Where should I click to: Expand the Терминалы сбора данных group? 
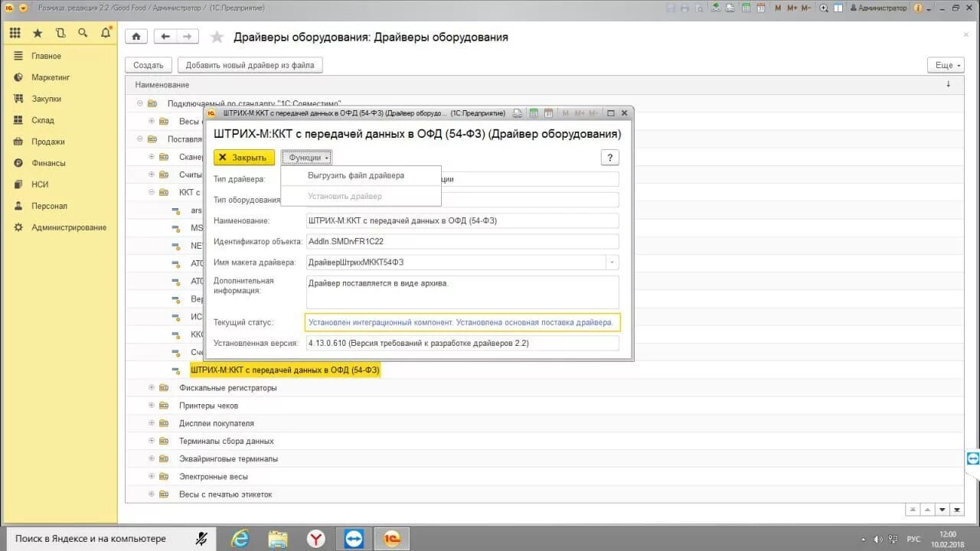[152, 441]
